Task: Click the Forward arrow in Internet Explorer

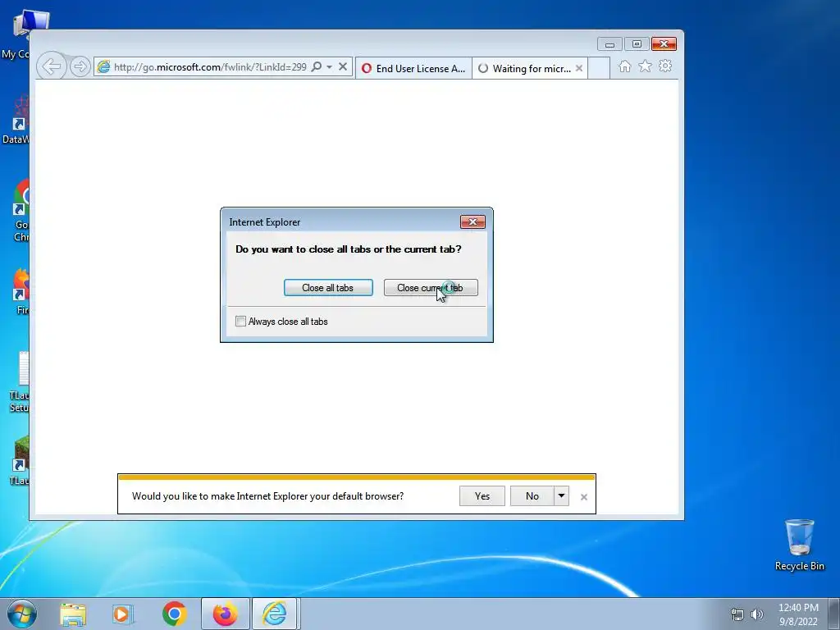Action: (80, 67)
